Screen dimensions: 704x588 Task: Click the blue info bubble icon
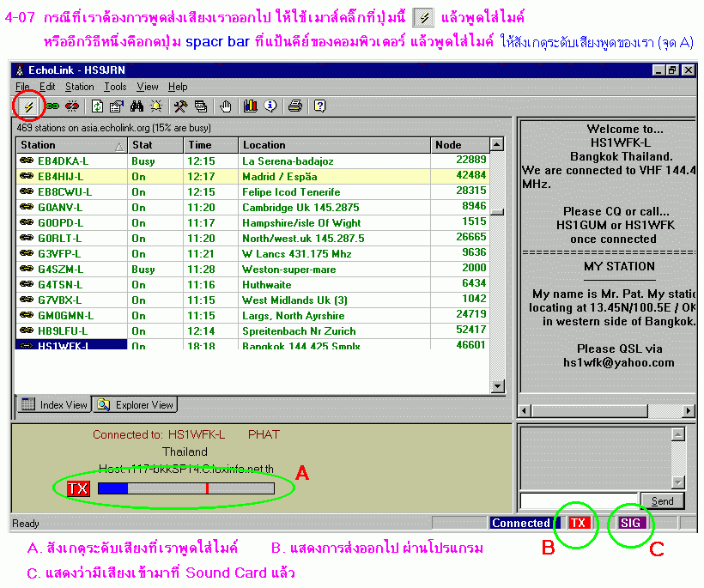(270, 106)
